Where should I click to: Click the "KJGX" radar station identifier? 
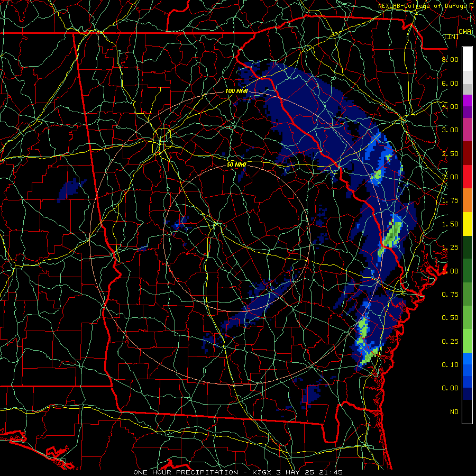click(x=262, y=472)
